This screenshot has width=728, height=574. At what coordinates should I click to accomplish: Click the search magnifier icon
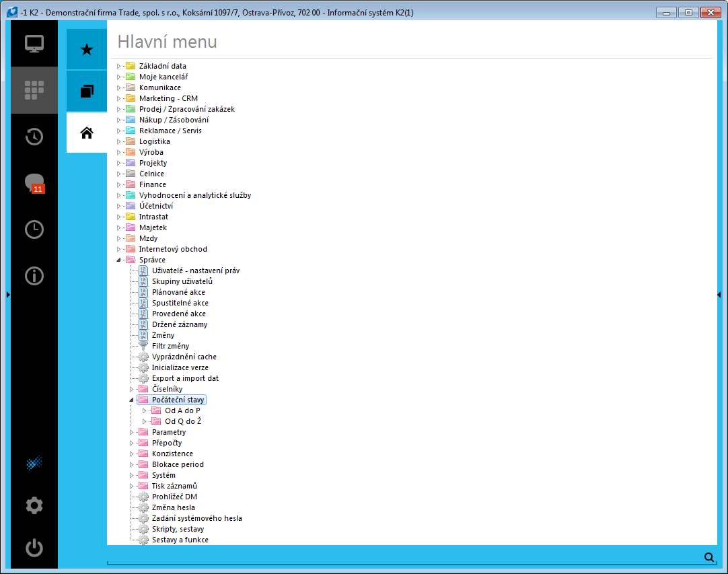click(709, 557)
